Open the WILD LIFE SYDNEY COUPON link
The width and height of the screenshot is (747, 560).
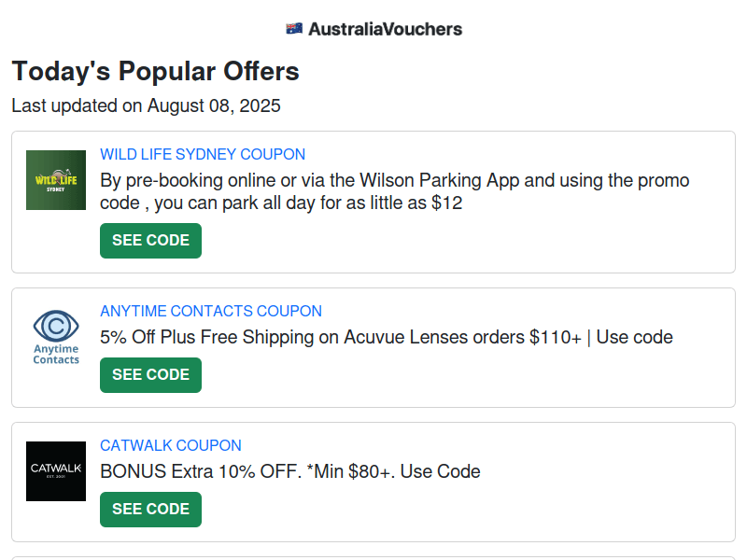tap(203, 155)
